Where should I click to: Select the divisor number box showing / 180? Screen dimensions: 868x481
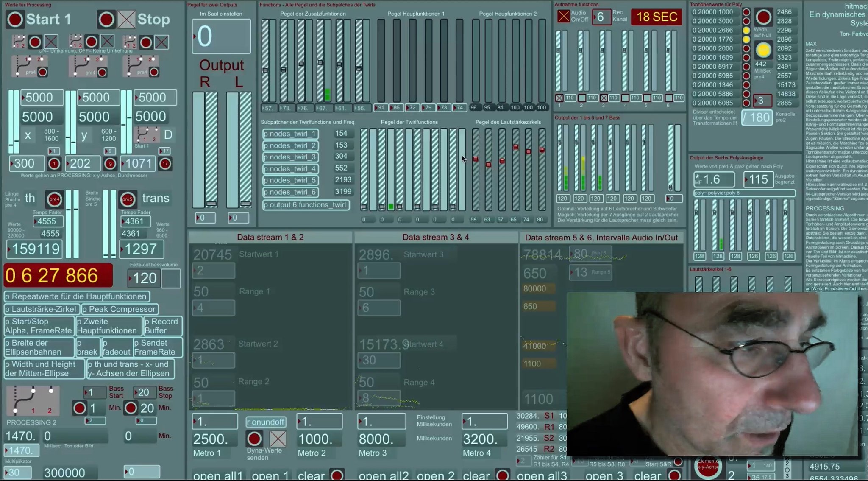click(757, 117)
